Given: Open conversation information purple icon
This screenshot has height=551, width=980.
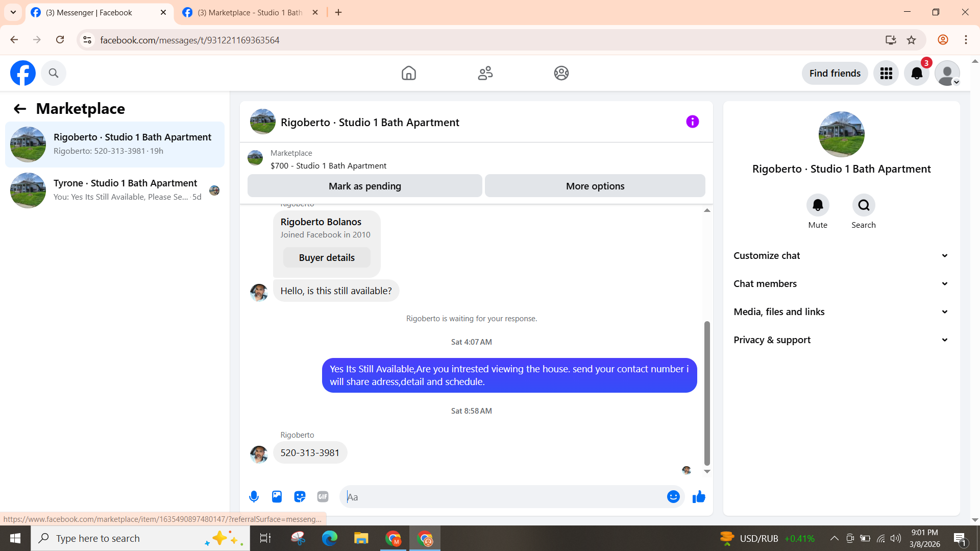Looking at the screenshot, I should [x=692, y=122].
